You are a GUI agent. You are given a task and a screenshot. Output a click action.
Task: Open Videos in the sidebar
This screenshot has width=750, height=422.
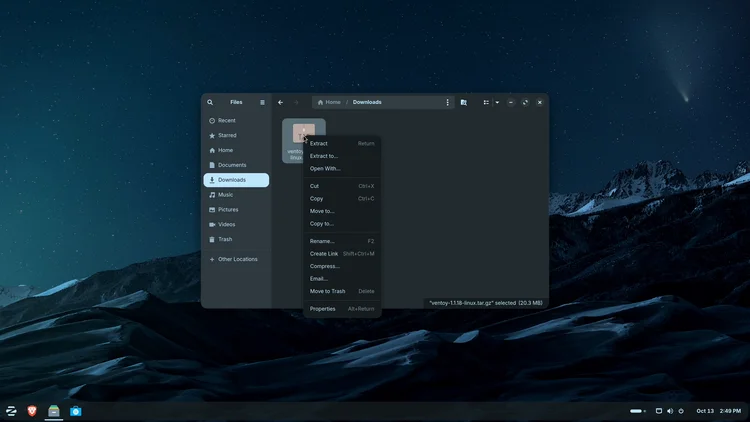click(236, 224)
